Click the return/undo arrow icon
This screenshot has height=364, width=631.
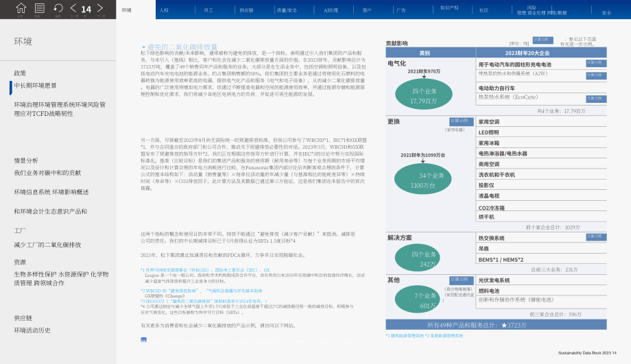click(58, 8)
